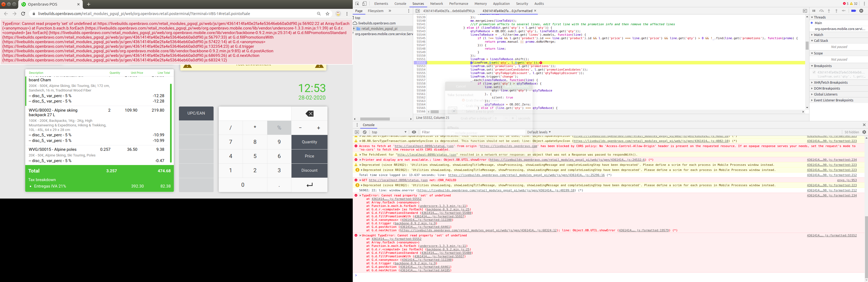Click the console Filter input field
868x282 pixels.
coord(472,132)
